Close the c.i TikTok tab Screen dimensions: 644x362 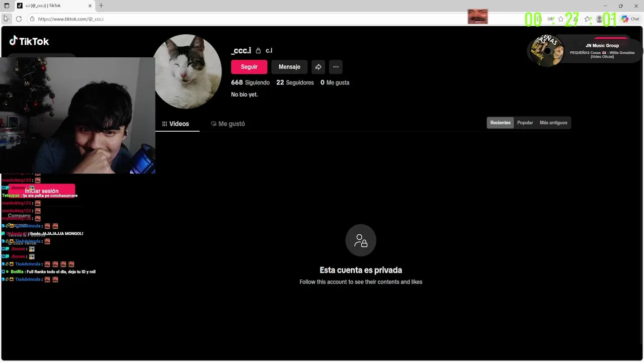pos(90,6)
